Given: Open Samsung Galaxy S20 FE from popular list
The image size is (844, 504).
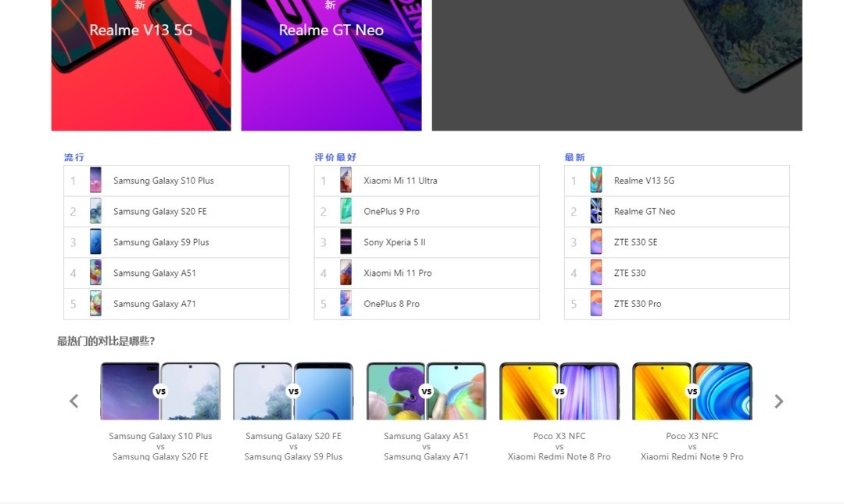Looking at the screenshot, I should (x=160, y=211).
